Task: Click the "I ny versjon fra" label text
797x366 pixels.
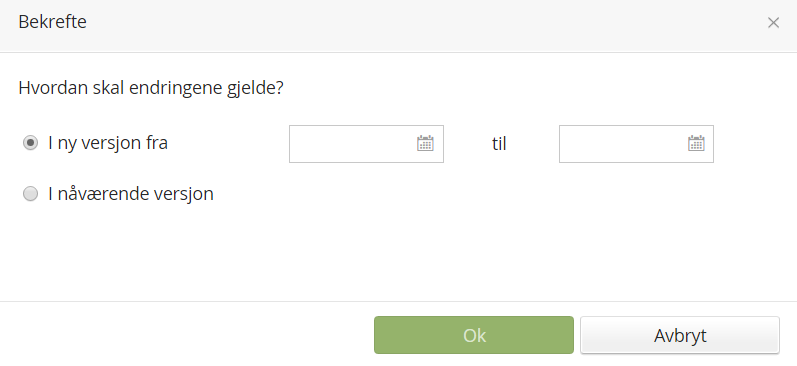Action: (x=108, y=143)
